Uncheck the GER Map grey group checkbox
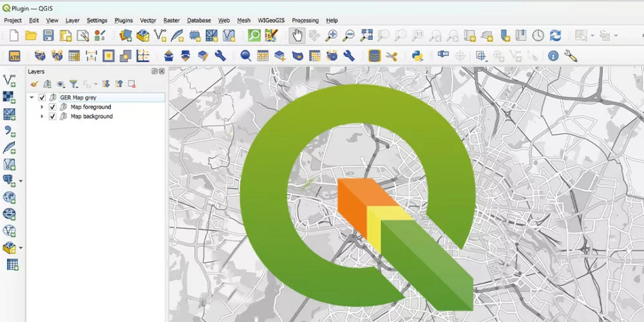644x322 pixels. 42,97
